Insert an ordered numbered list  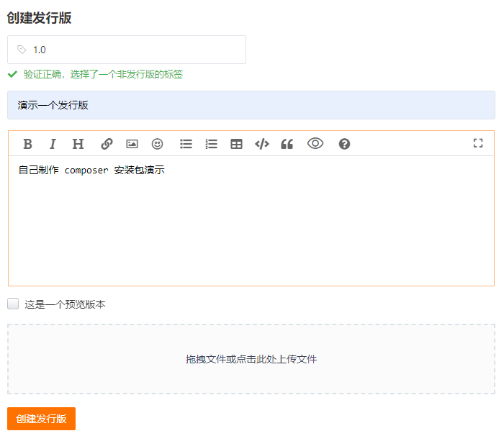(211, 144)
